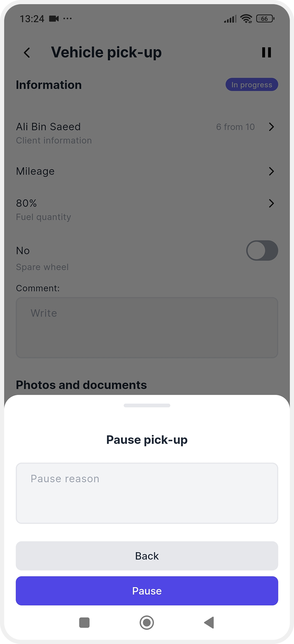This screenshot has width=294, height=644.
Task: Tap the Comment Write text box
Action: click(147, 327)
